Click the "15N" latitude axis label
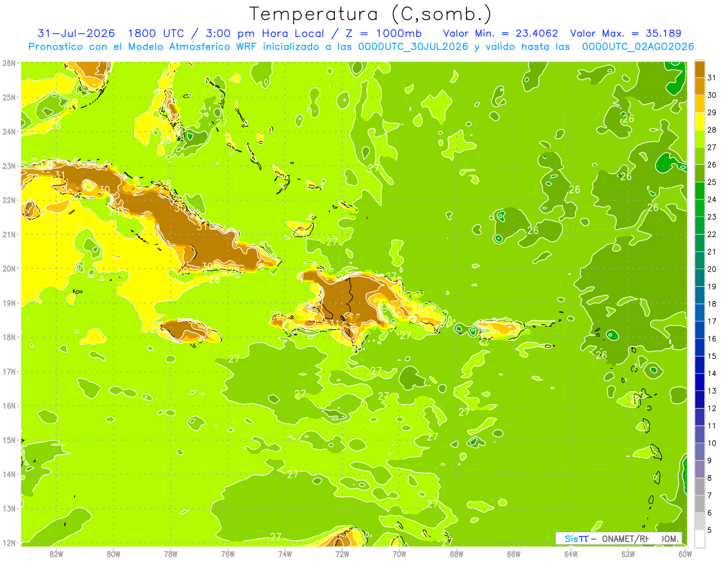Image resolution: width=728 pixels, height=562 pixels. [9, 440]
